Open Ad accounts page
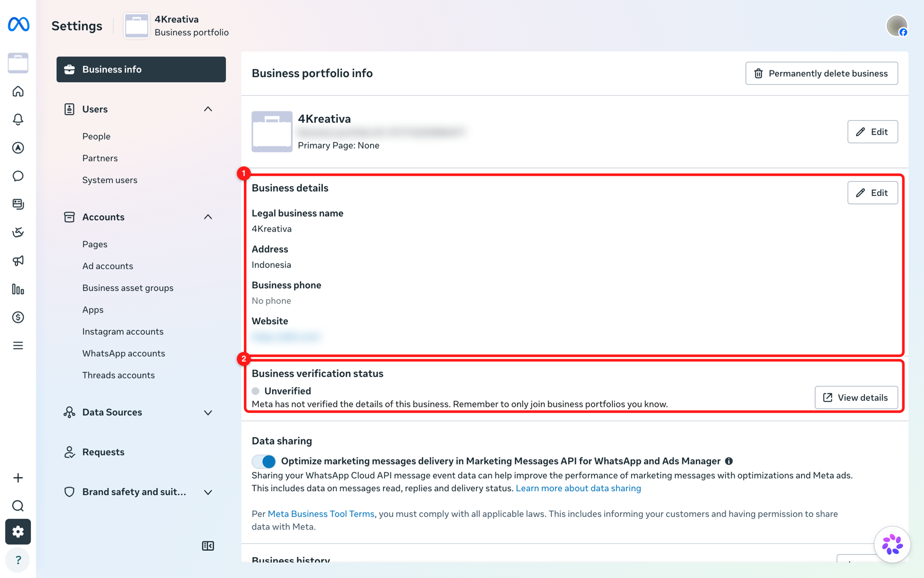Image resolution: width=924 pixels, height=578 pixels. pos(108,266)
